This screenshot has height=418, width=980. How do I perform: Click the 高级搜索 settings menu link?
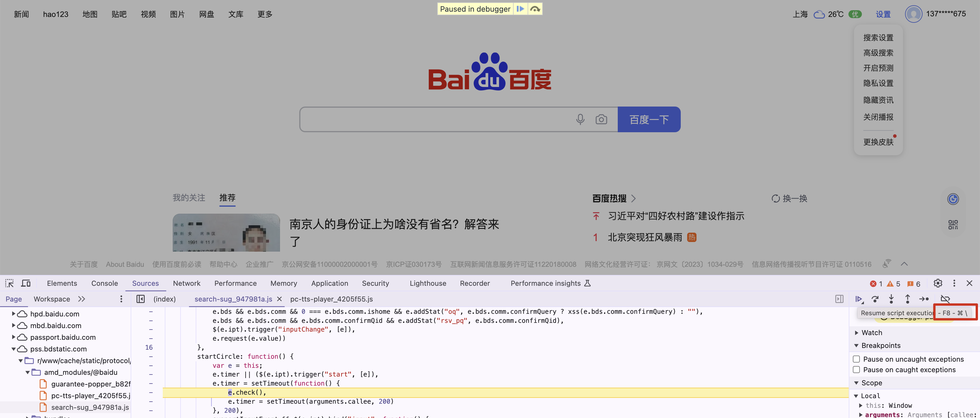(878, 53)
